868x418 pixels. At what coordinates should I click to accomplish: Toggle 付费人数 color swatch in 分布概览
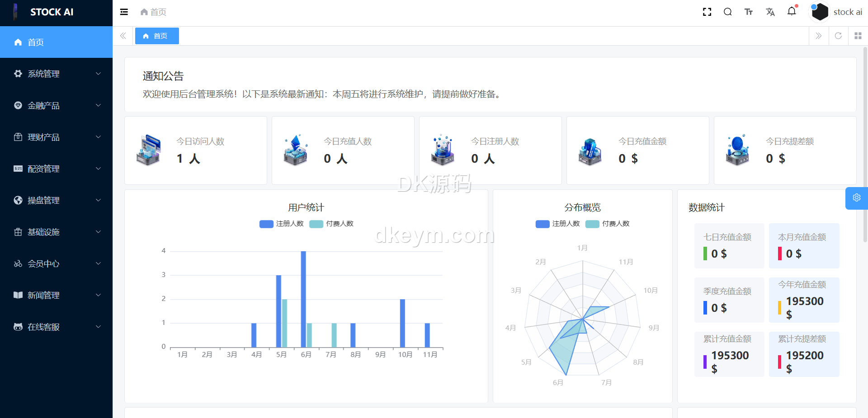click(592, 224)
